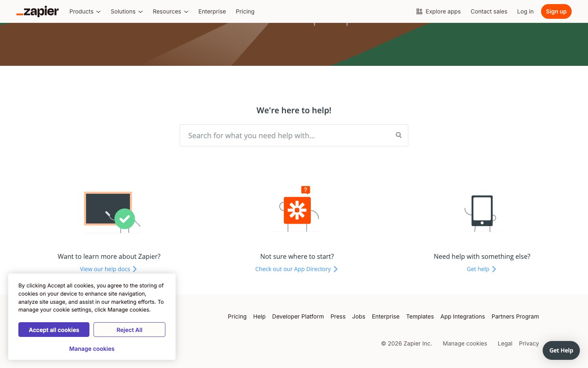Click the orange Zapier asterisk mascot illustration
Viewport: 588px width, 368px height.
297,210
